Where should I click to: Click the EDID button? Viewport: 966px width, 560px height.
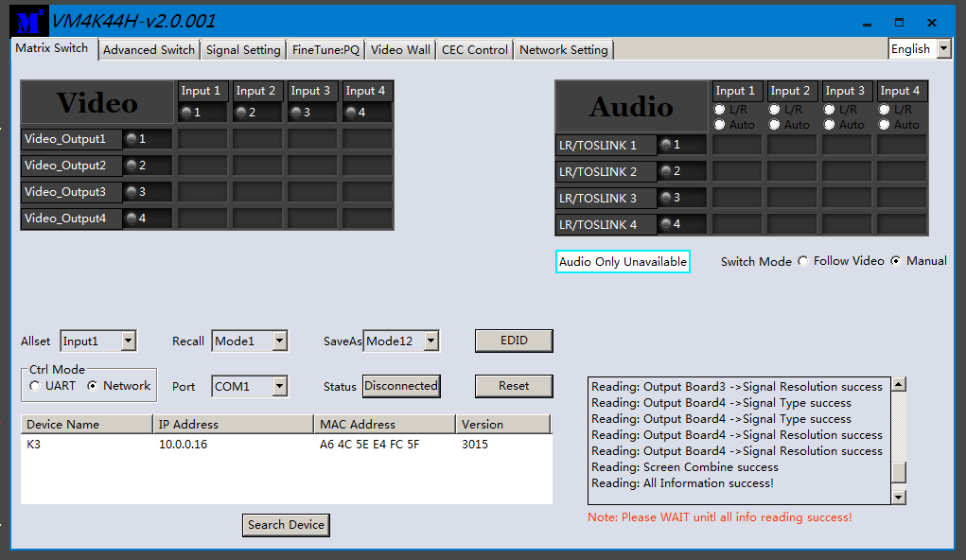(x=514, y=341)
